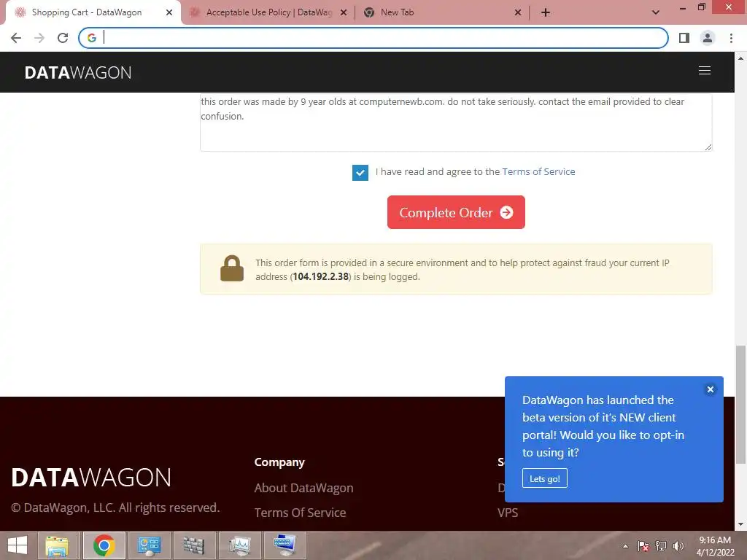
Task: Open About DataWagon footer link
Action: point(304,488)
